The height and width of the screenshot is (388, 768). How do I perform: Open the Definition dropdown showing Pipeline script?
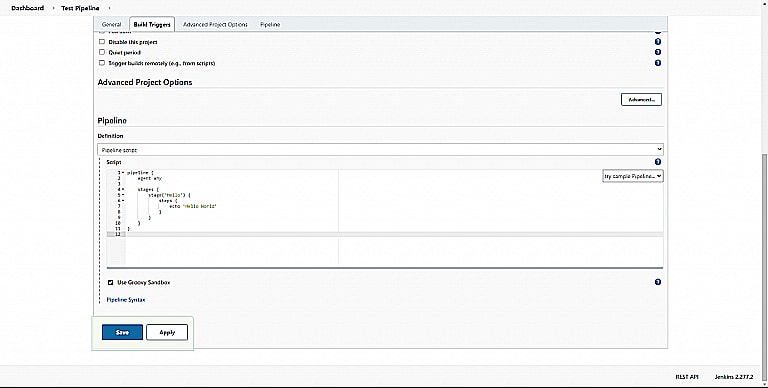pos(380,149)
